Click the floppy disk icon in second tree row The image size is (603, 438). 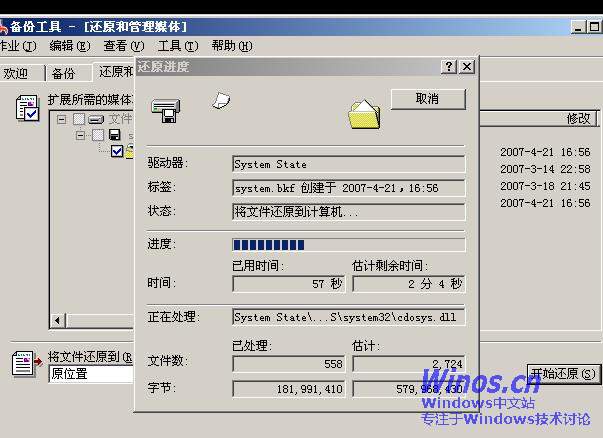[115, 135]
